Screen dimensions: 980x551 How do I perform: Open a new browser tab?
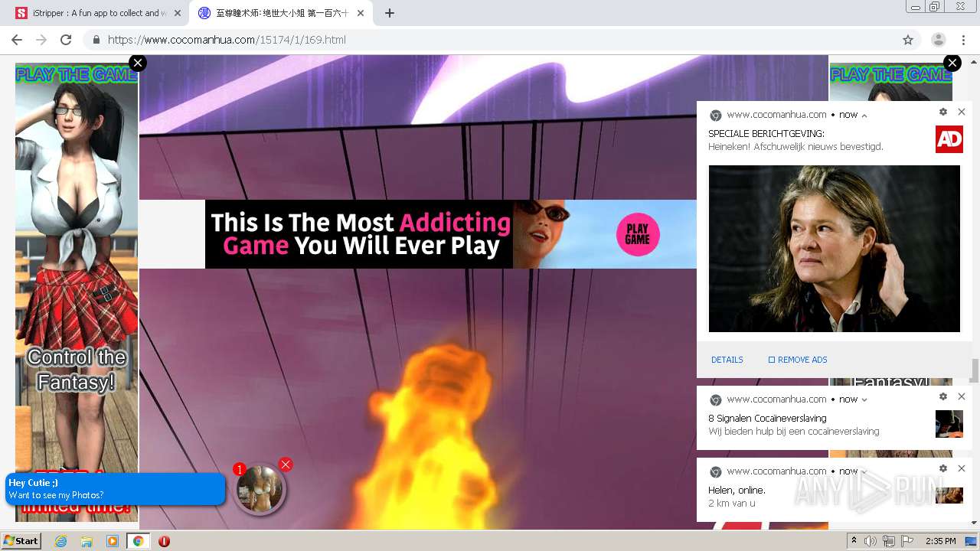pos(390,13)
